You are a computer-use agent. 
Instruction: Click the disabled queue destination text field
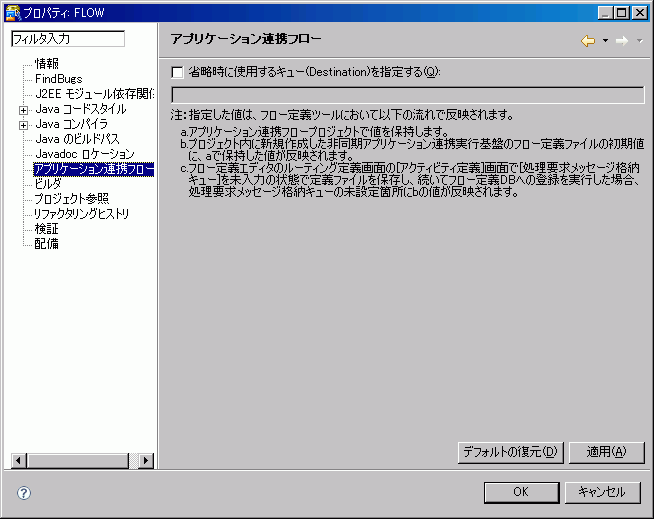pos(408,95)
